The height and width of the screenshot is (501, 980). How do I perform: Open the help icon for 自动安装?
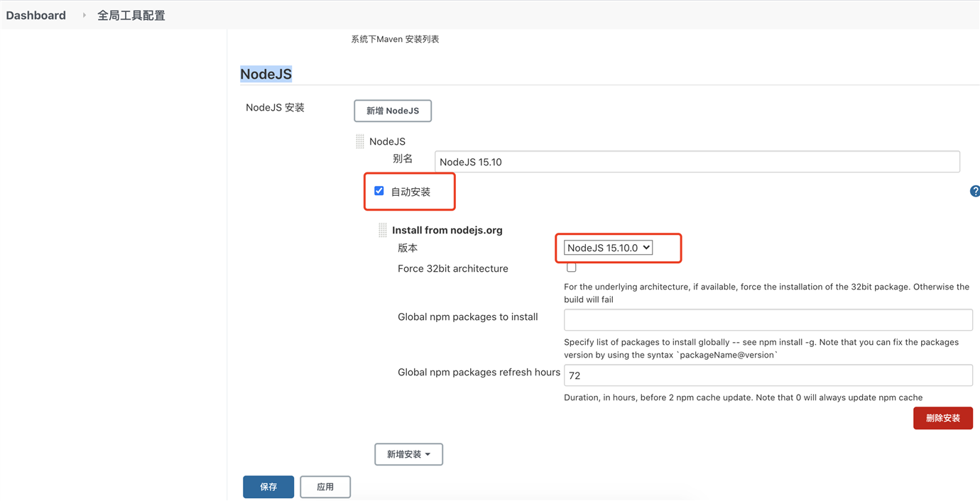[975, 191]
